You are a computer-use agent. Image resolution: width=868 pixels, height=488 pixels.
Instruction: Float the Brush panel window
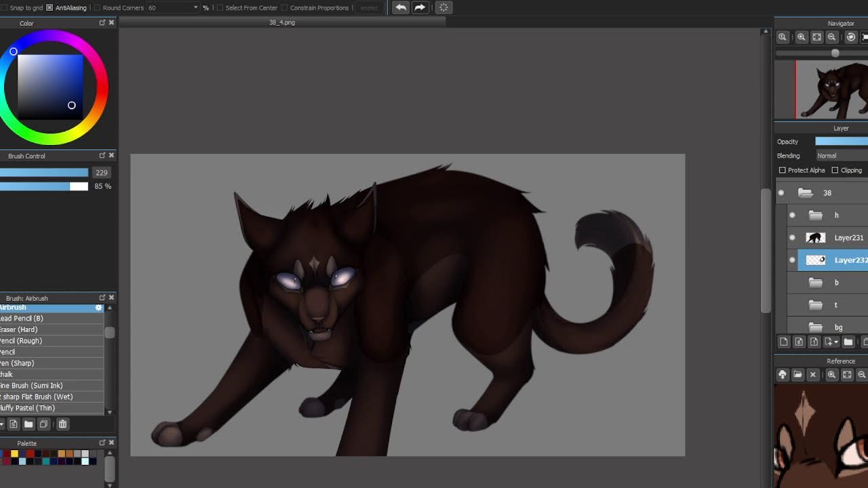102,298
